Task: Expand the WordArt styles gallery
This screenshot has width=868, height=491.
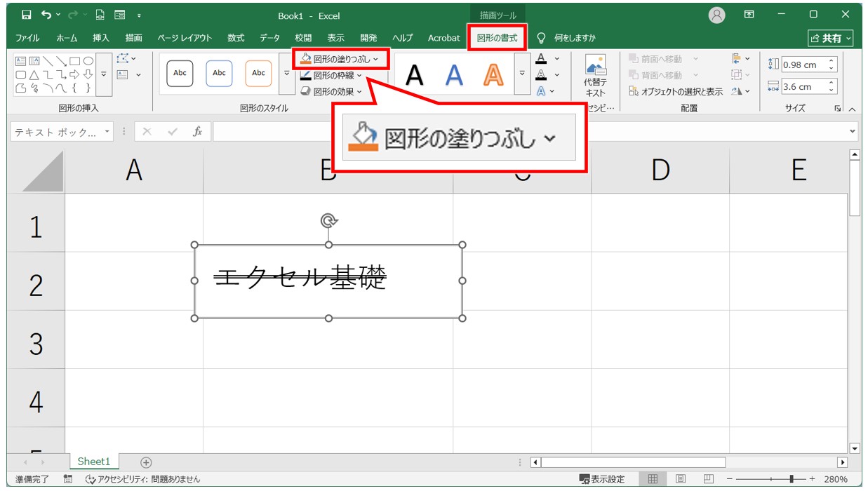Action: [522, 74]
